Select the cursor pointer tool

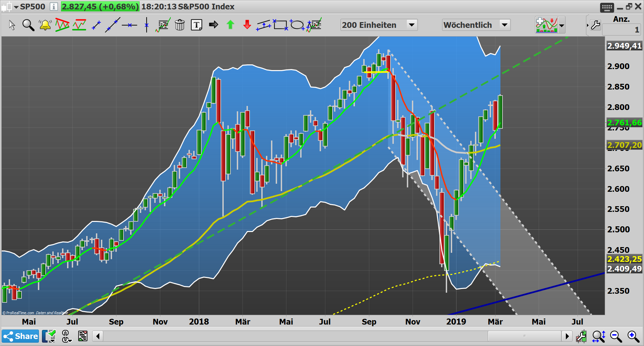click(x=12, y=25)
